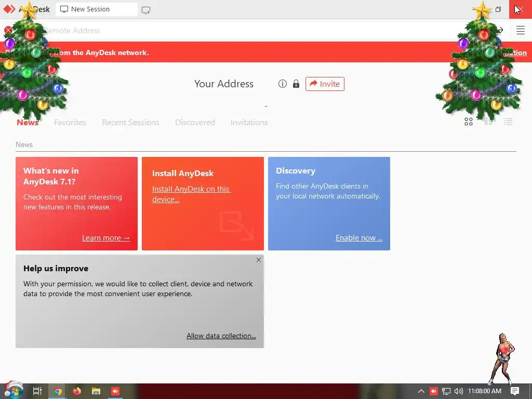Click the Invite button
This screenshot has height=399, width=532.
(x=325, y=84)
